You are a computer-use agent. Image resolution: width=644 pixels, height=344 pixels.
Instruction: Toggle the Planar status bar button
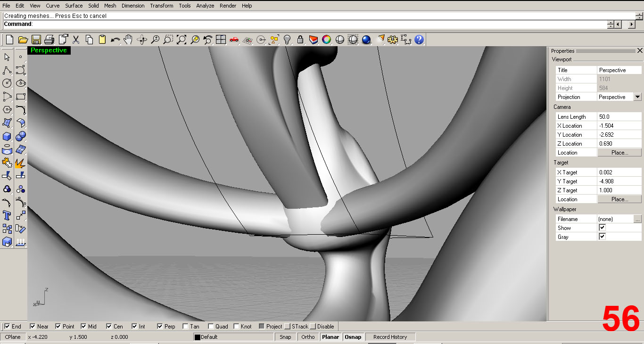point(330,337)
